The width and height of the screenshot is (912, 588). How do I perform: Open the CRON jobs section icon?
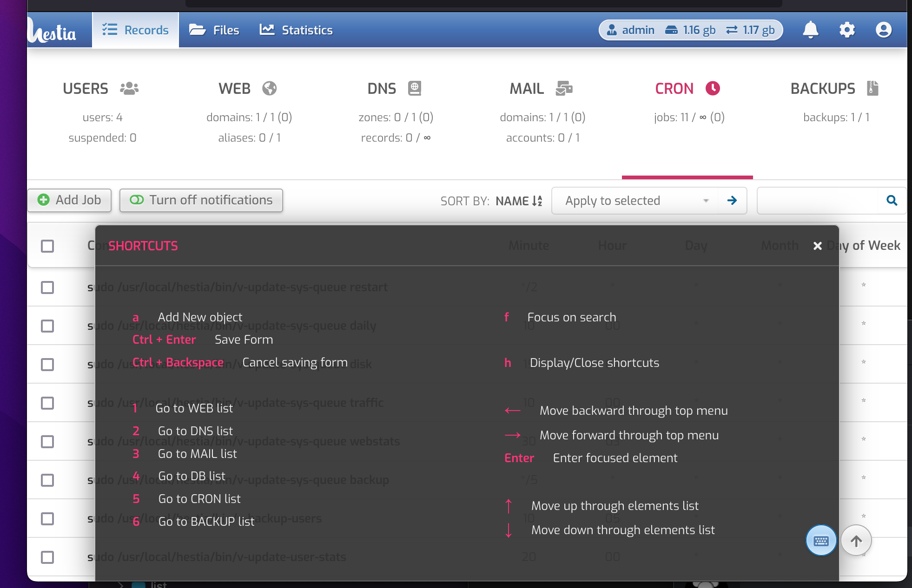(713, 88)
